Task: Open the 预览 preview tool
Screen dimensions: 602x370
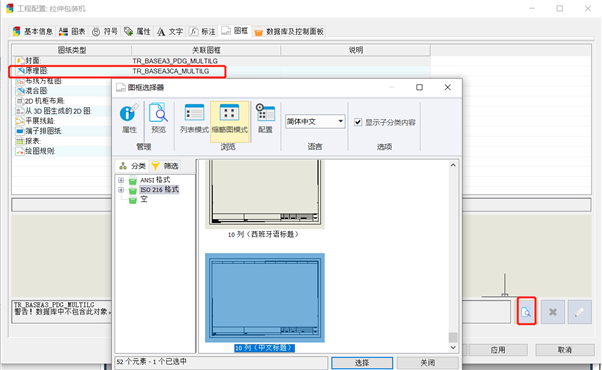Action: (158, 118)
